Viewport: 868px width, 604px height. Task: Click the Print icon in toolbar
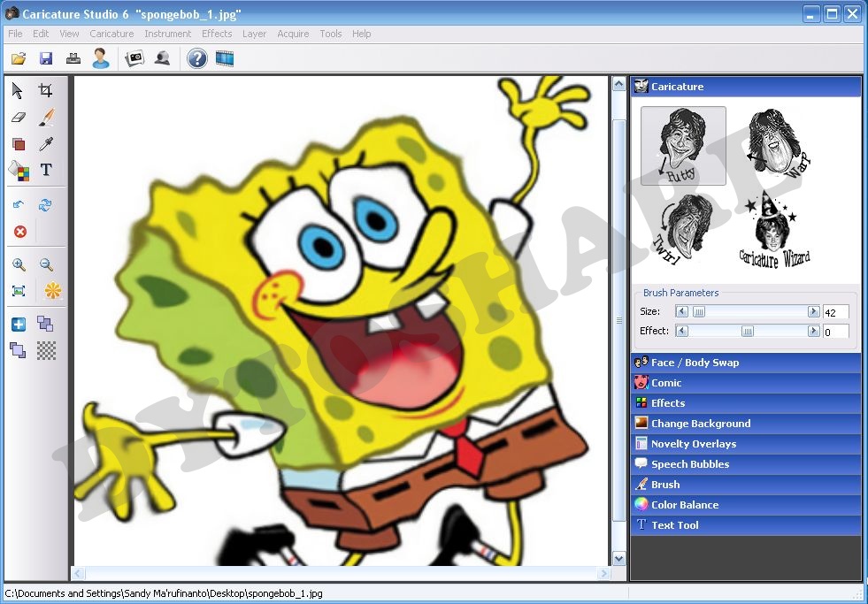click(73, 58)
